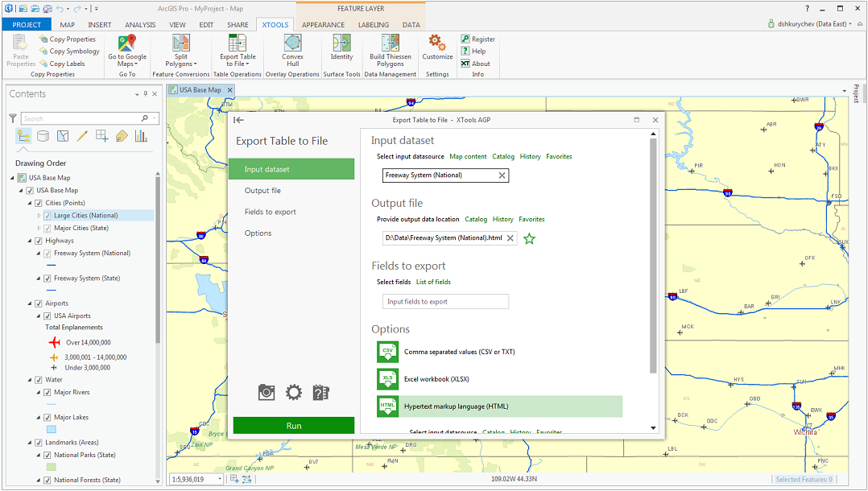Select List By Charts icon

coord(141,135)
